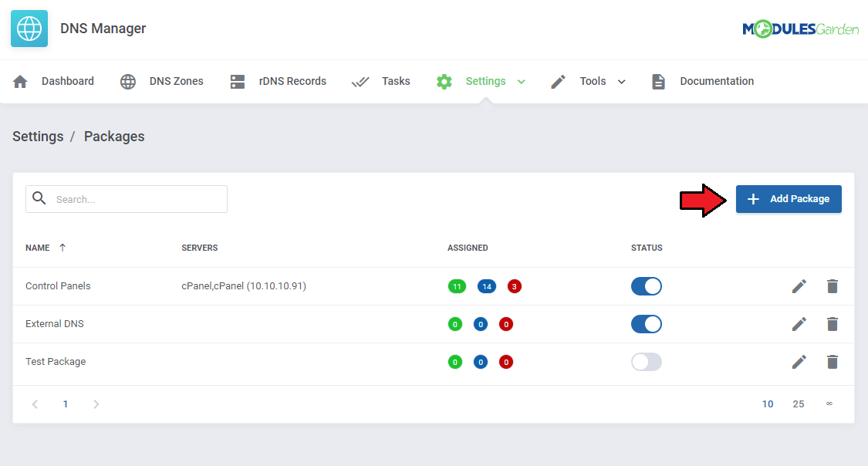Image resolution: width=868 pixels, height=466 pixels.
Task: Click green 0 badge in External DNS row
Action: (x=455, y=324)
